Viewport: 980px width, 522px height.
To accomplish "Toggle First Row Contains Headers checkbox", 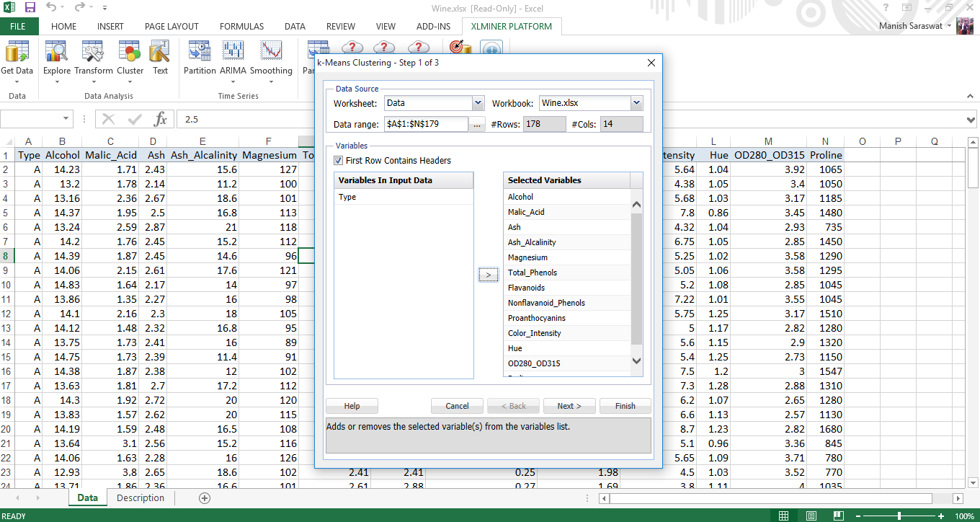I will click(x=339, y=161).
